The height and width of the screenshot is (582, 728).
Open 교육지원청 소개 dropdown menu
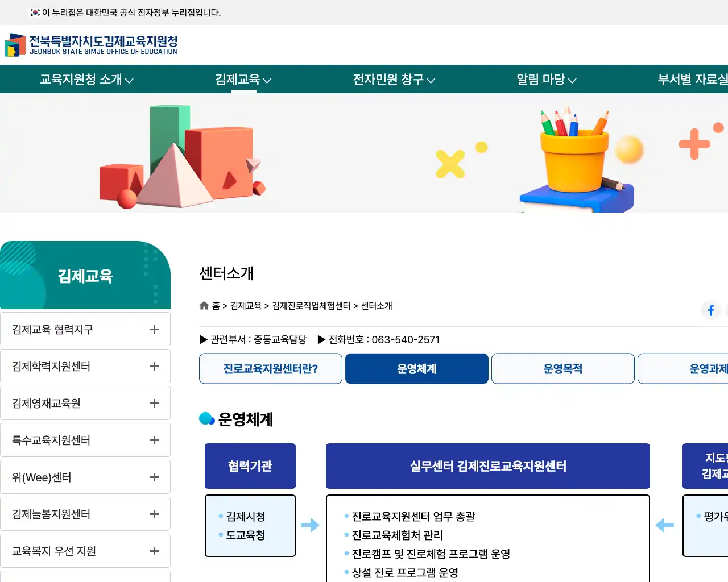coord(86,80)
